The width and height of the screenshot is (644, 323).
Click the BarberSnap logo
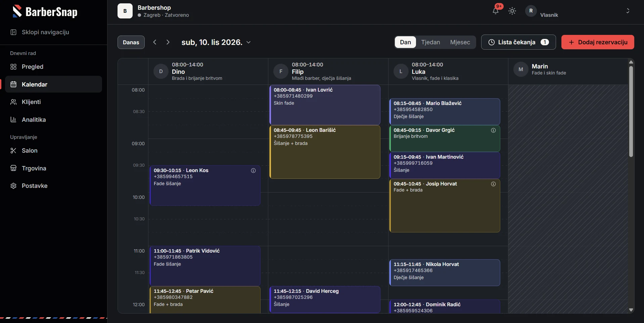pyautogui.click(x=45, y=12)
